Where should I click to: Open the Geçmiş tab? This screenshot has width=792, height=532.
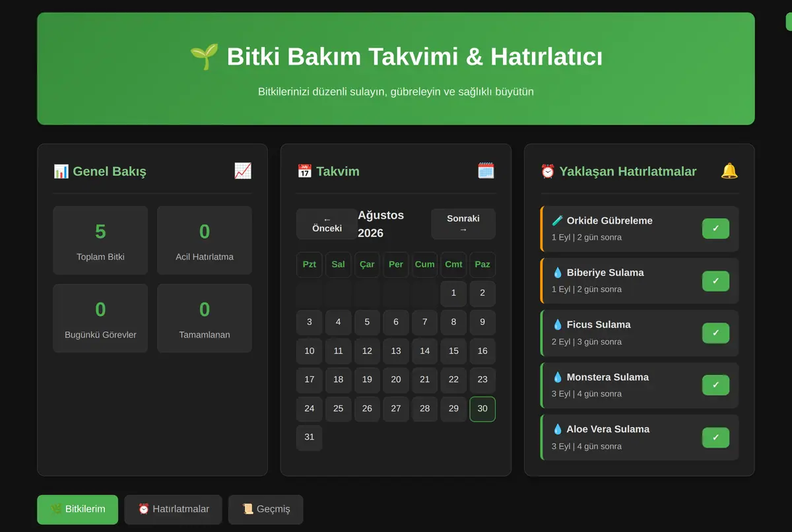click(x=266, y=509)
